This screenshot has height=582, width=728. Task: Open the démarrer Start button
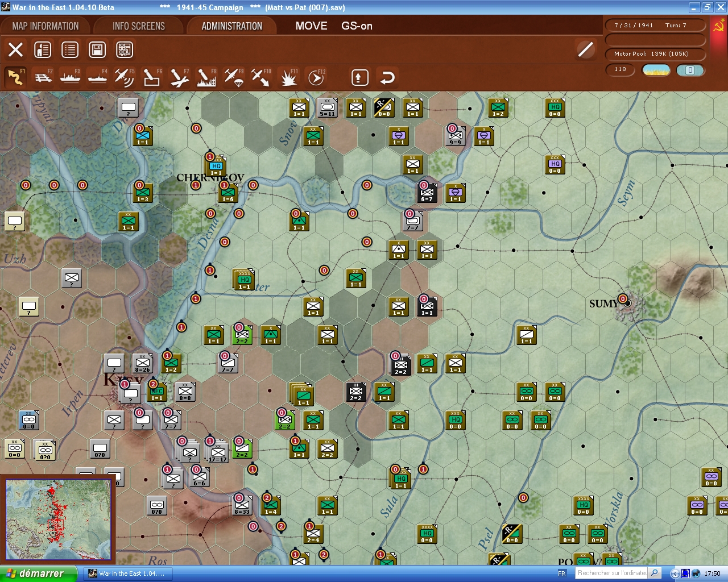tap(39, 573)
